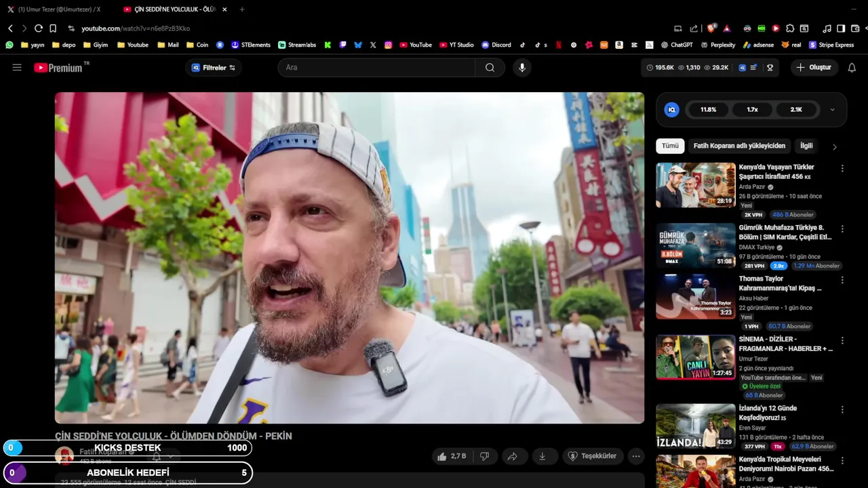This screenshot has height=488, width=868.
Task: Go back to previous page
Action: click(x=10, y=28)
